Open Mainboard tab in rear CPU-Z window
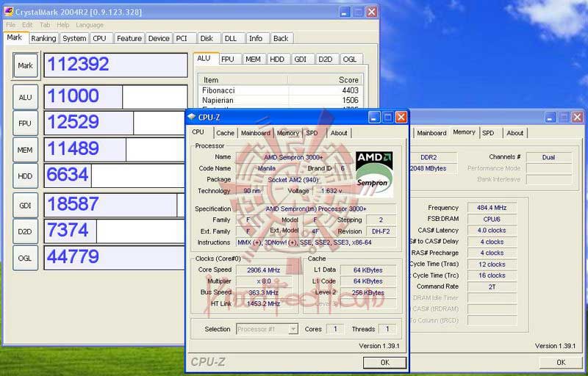588x376 pixels. pos(431,133)
